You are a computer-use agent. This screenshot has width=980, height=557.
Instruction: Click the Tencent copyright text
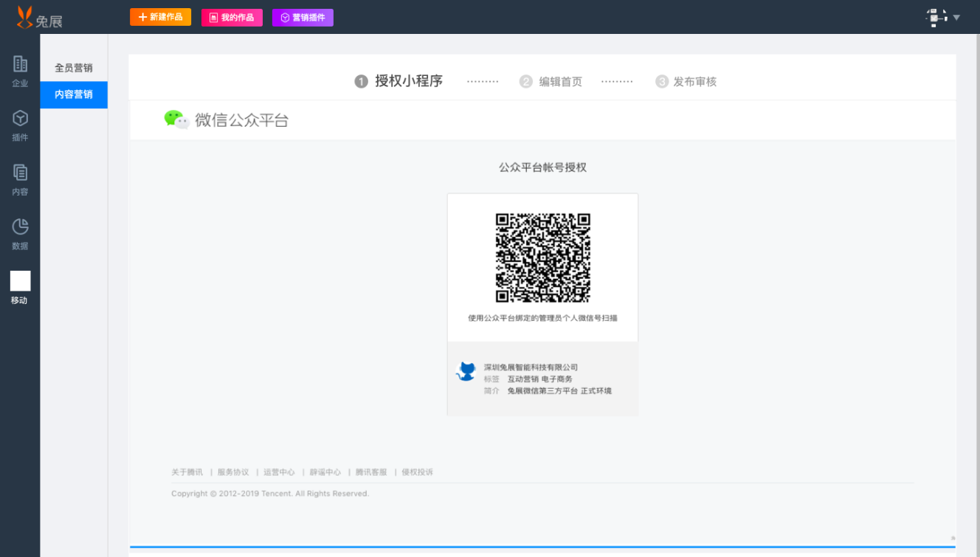[270, 494]
